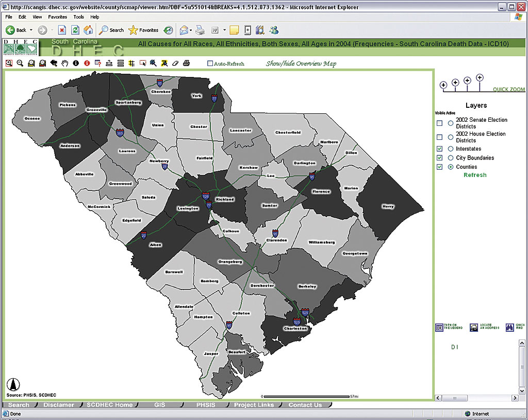Set City Boundaries as active layer
The width and height of the screenshot is (528, 420).
tap(451, 158)
